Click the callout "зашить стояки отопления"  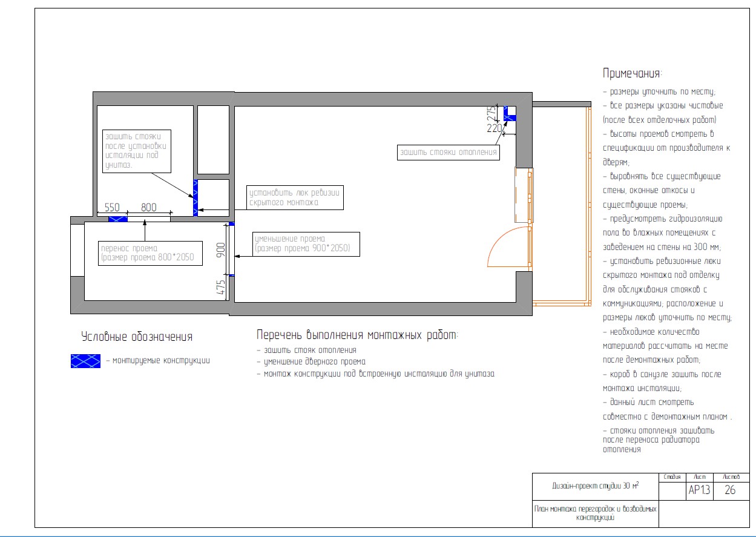449,153
